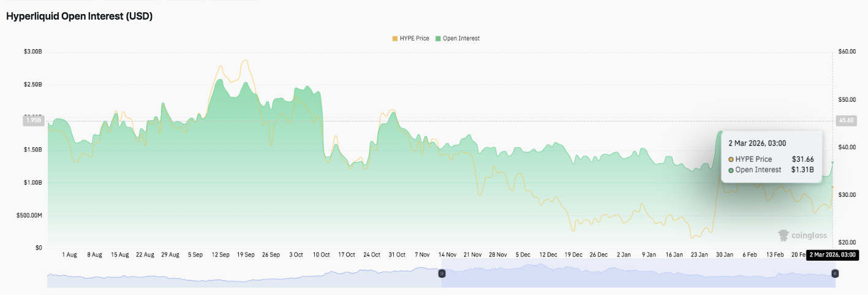The height and width of the screenshot is (295, 868).
Task: Click the unselected left portion of the navigator
Action: 245,277
